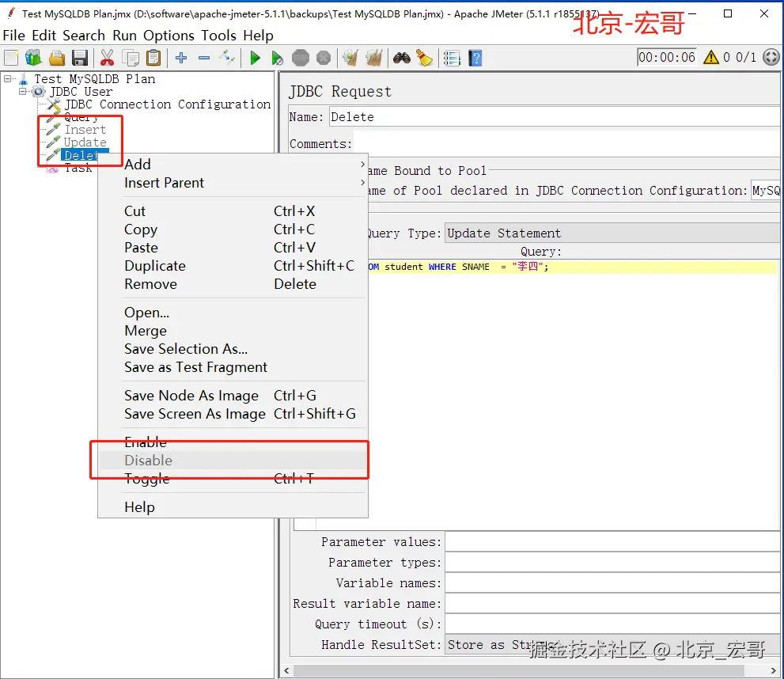Open the Templates icon in toolbar
Screen dimensions: 784x679
coord(33,58)
